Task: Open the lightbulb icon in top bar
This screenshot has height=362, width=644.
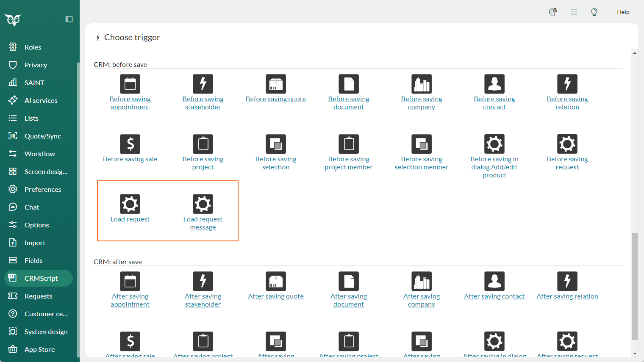Action: coord(594,12)
